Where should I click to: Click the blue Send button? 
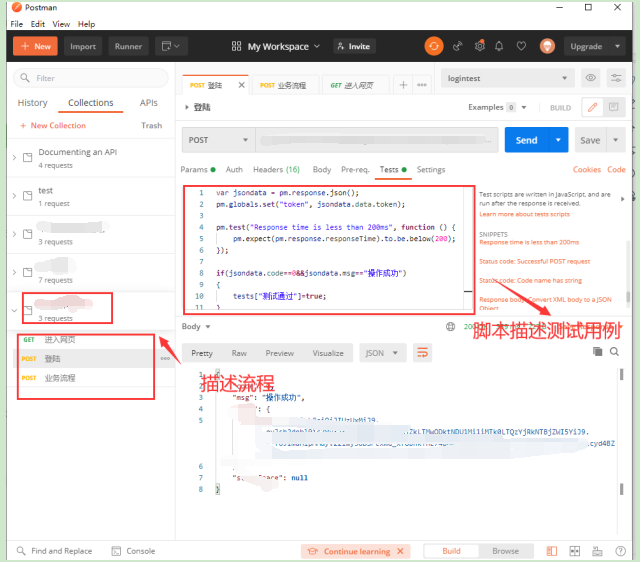(x=527, y=140)
